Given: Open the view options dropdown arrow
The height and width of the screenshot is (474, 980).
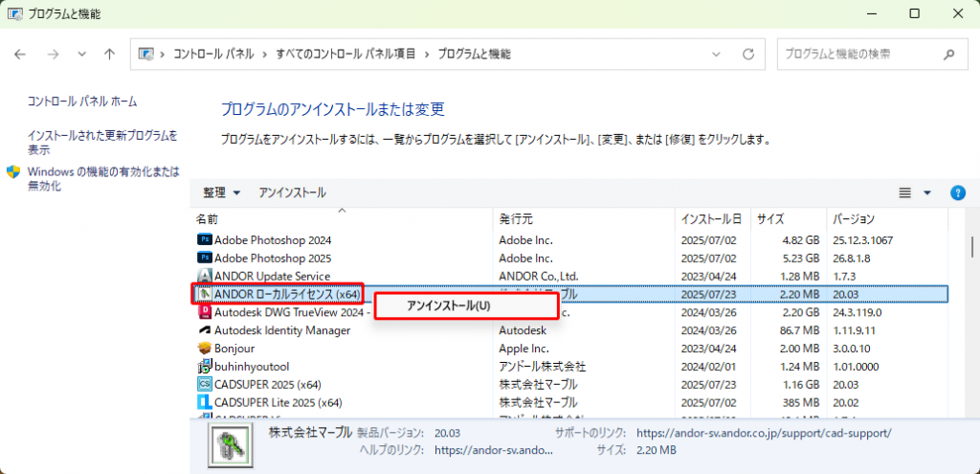Looking at the screenshot, I should point(926,192).
